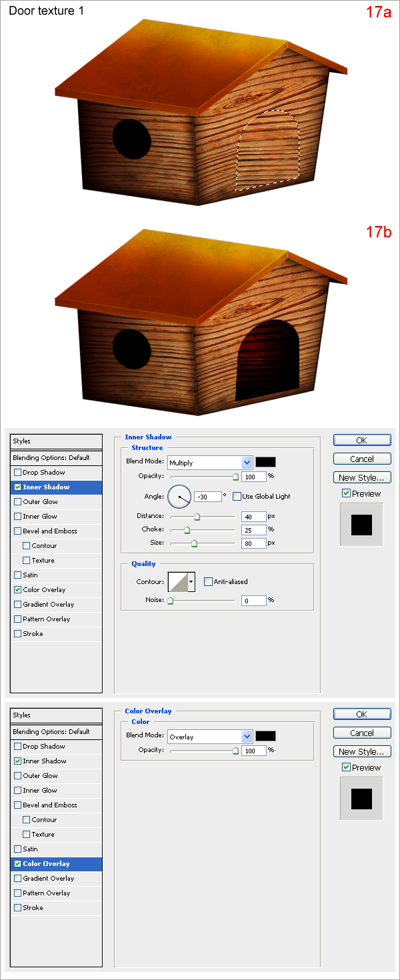400x980 pixels.
Task: Click the Distance field showing 40
Action: [254, 516]
